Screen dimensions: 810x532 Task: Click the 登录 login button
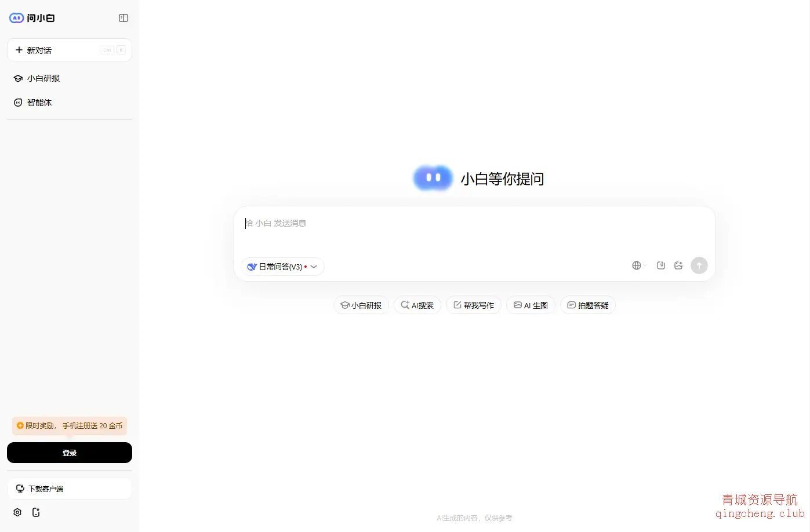click(x=69, y=453)
